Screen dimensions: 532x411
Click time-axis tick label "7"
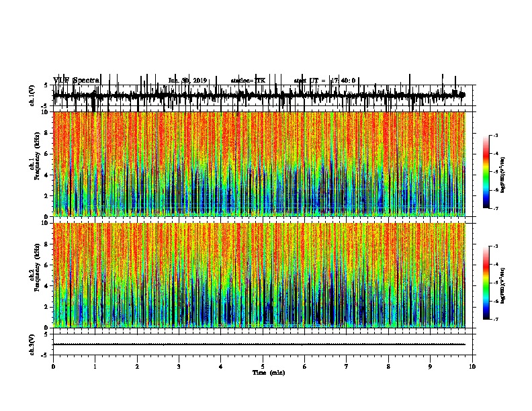click(347, 367)
